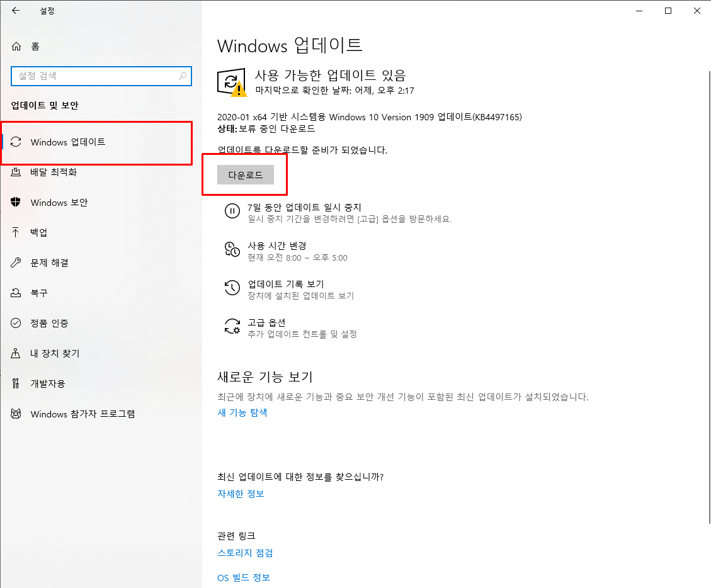Click the pause circle icon for 7일 일시 중지

[x=232, y=212]
